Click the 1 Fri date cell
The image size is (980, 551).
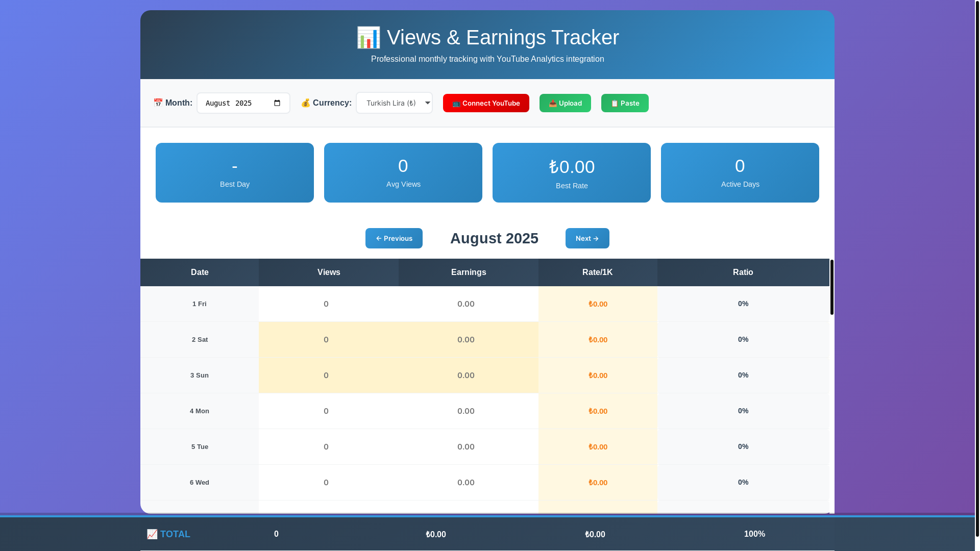click(x=200, y=304)
